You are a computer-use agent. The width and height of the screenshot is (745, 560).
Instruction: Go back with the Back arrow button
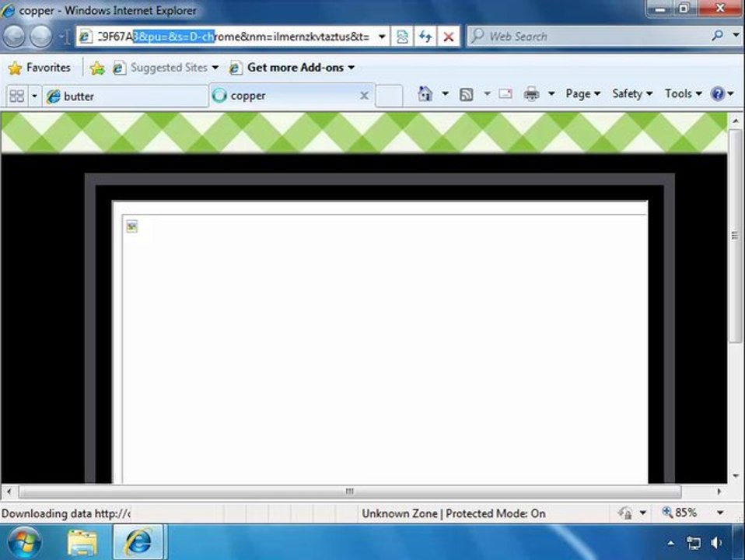[14, 36]
